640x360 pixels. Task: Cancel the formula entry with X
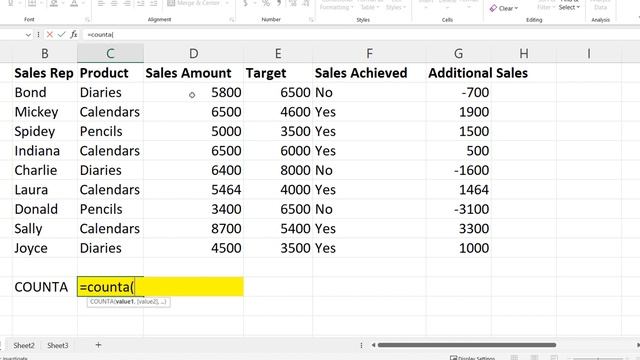coord(49,35)
